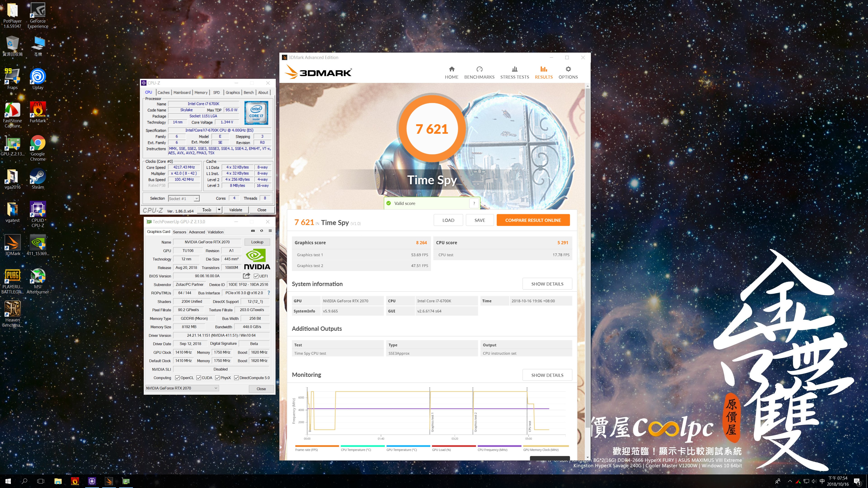Screen dimensions: 868x488
Task: Click the SAVE button in 3DMark
Action: [x=480, y=220]
